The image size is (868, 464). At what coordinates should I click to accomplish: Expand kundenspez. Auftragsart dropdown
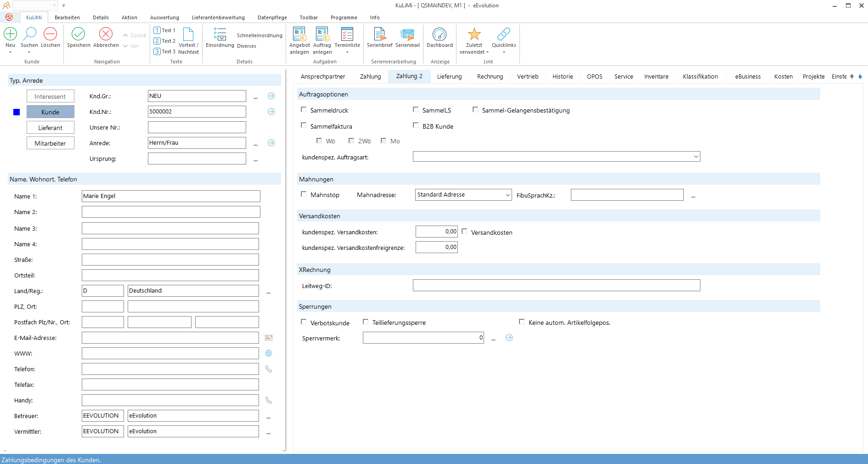pyautogui.click(x=696, y=157)
